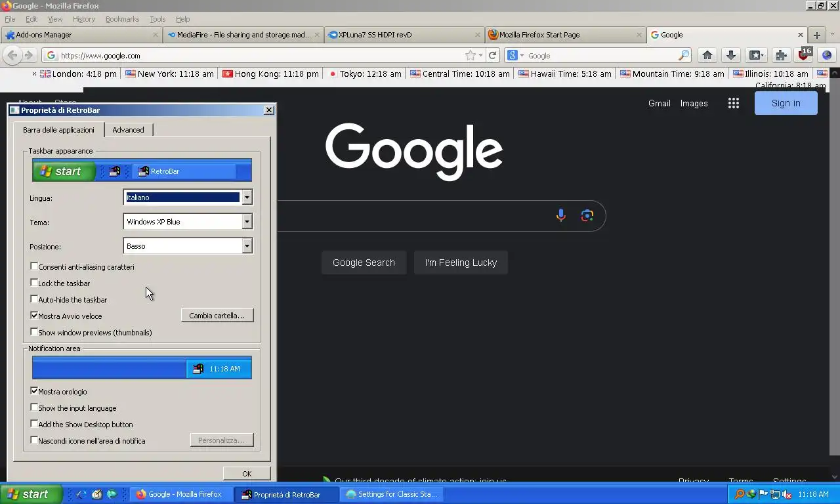This screenshot has height=504, width=840.
Task: Uncheck Mostra orologio
Action: coord(34,391)
